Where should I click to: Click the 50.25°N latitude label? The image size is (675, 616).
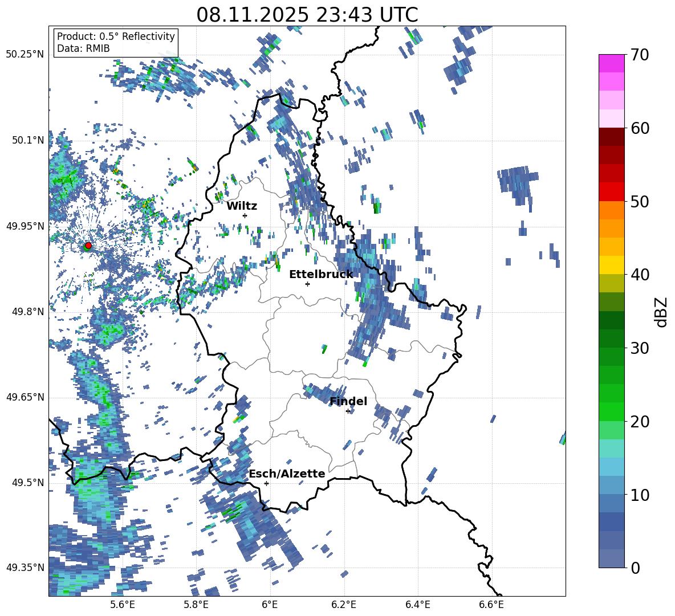coord(25,54)
